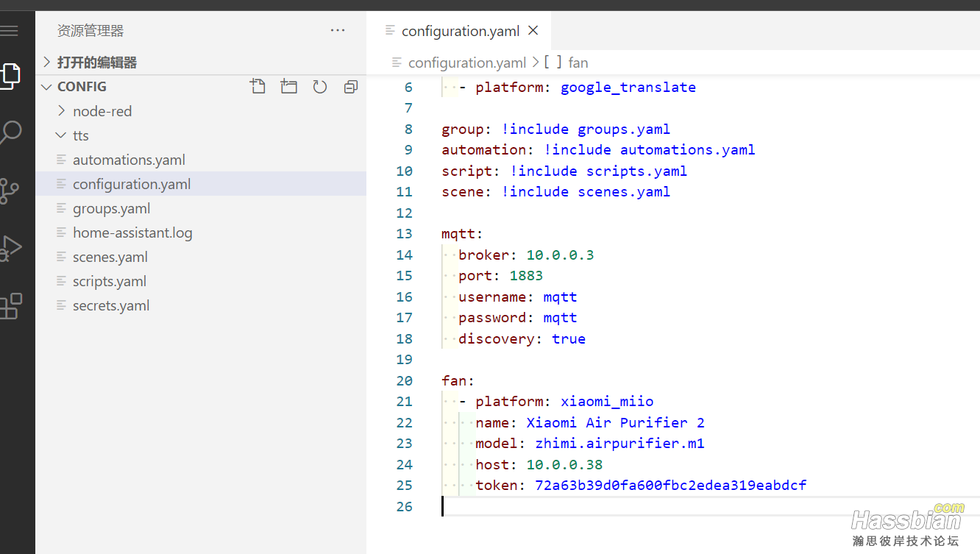Open the Extensions icon in activity bar
Viewport: 980px width, 554px height.
coord(10,306)
